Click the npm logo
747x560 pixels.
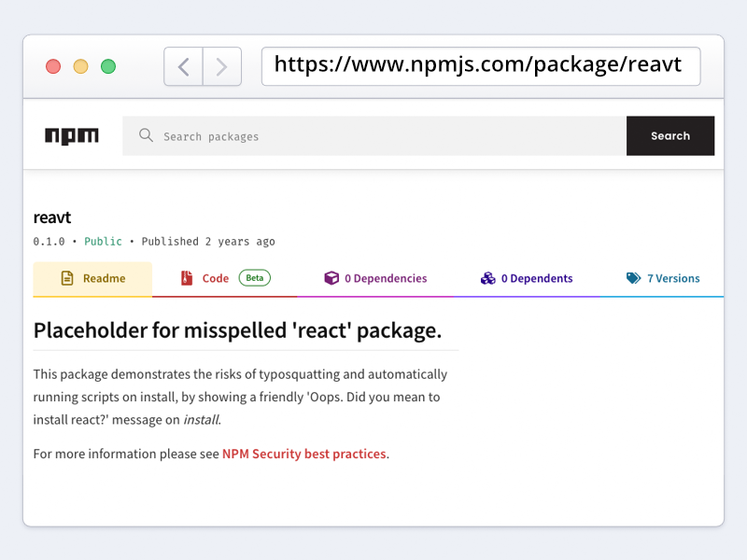72,136
